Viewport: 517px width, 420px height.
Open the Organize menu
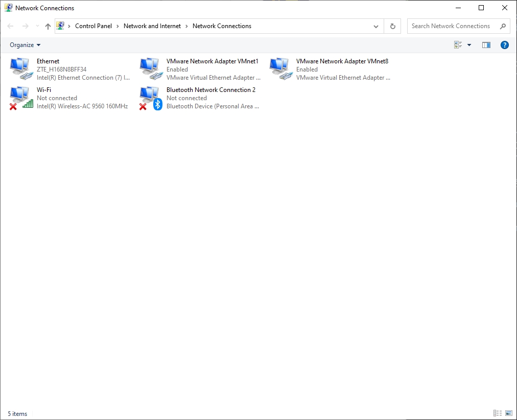pos(24,44)
